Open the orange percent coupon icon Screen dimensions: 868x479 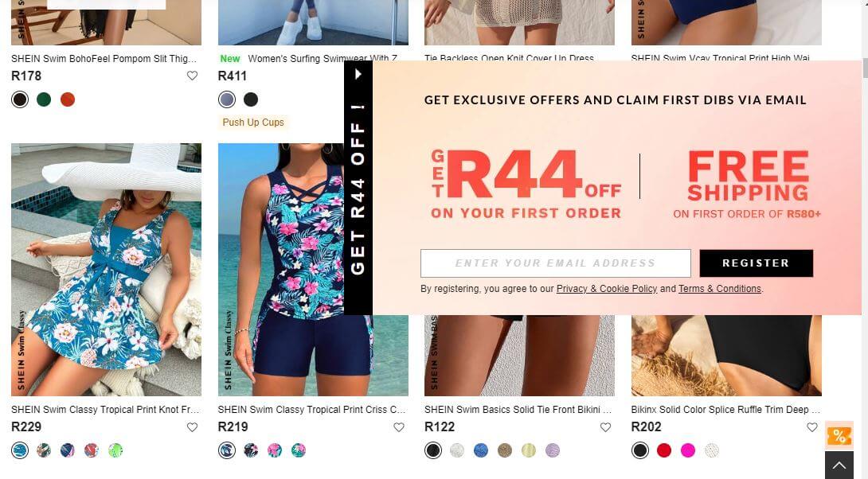pyautogui.click(x=839, y=436)
